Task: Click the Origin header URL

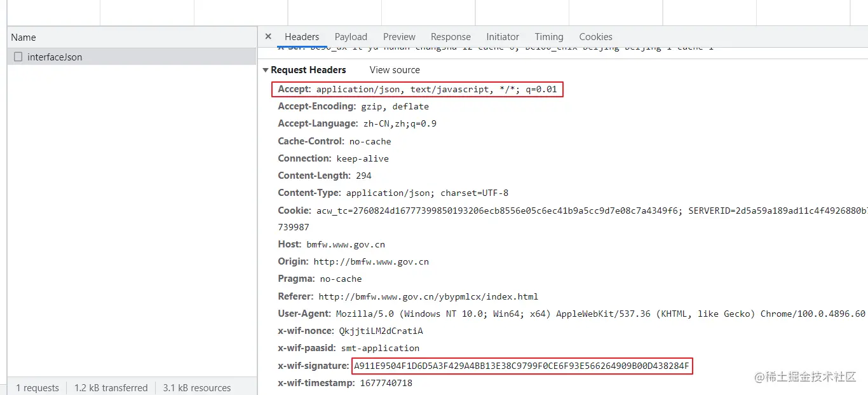Action: coord(371,261)
